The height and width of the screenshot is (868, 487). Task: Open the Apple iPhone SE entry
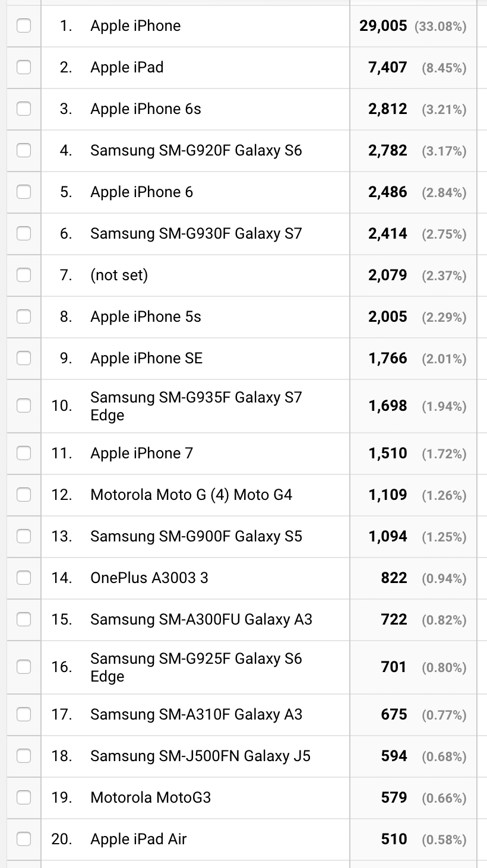(146, 359)
